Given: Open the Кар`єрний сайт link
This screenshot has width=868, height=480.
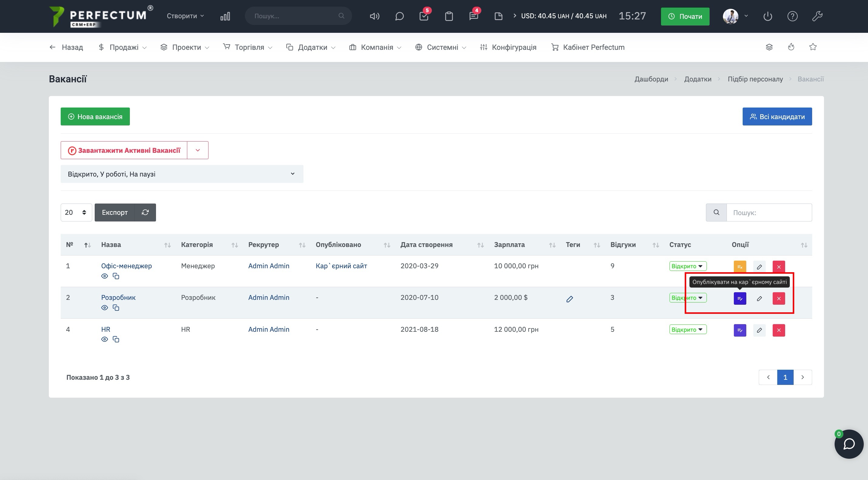Looking at the screenshot, I should (x=341, y=266).
